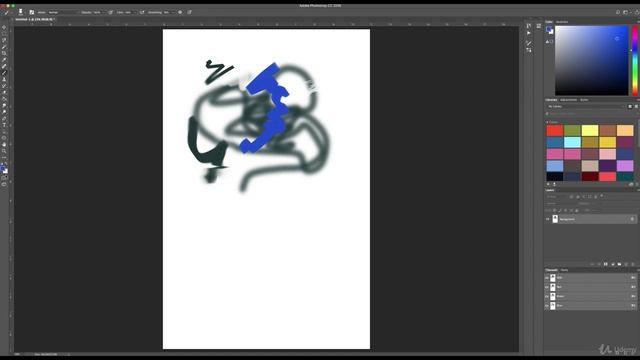Viewport: 640px width, 360px height.
Task: Switch to the Styles tab
Action: coord(584,100)
